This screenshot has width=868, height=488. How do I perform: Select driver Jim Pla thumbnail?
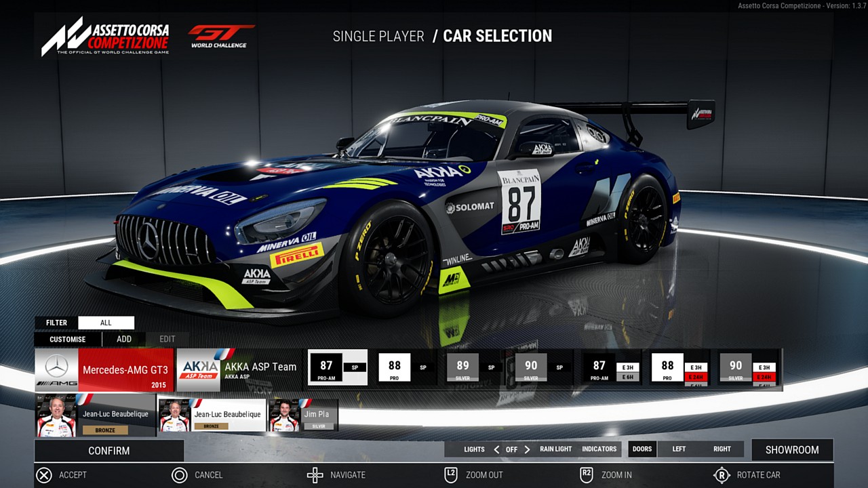coord(284,415)
